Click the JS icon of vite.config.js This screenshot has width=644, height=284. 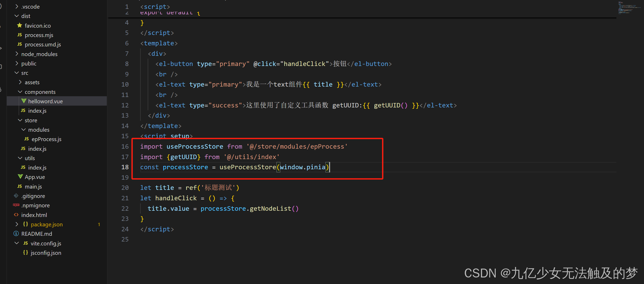pyautogui.click(x=26, y=243)
